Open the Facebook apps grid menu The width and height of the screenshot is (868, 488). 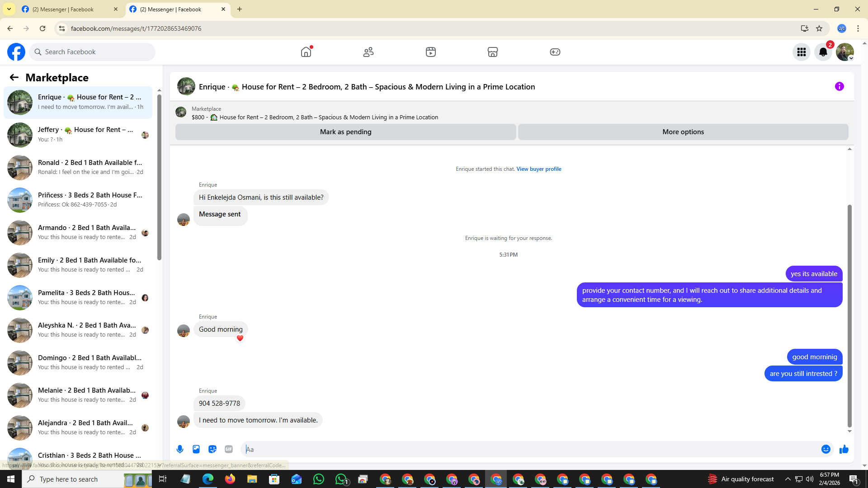[801, 52]
